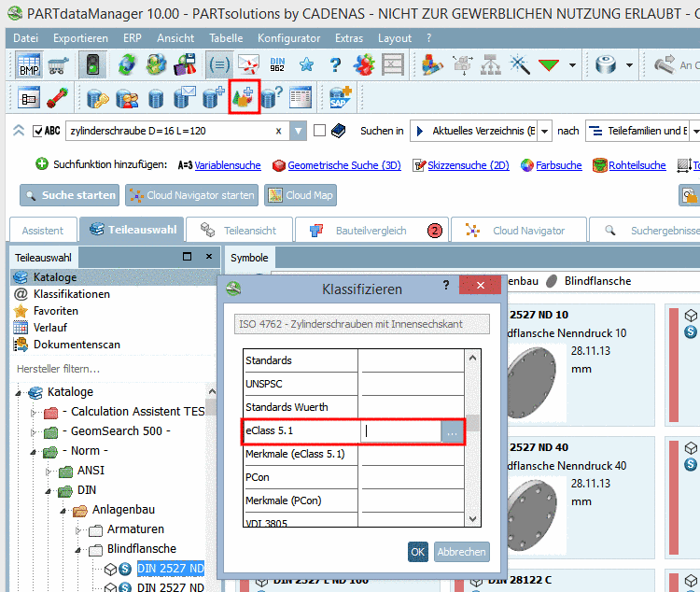Click the red screwdriver tool icon
This screenshot has height=592, width=700.
57,98
